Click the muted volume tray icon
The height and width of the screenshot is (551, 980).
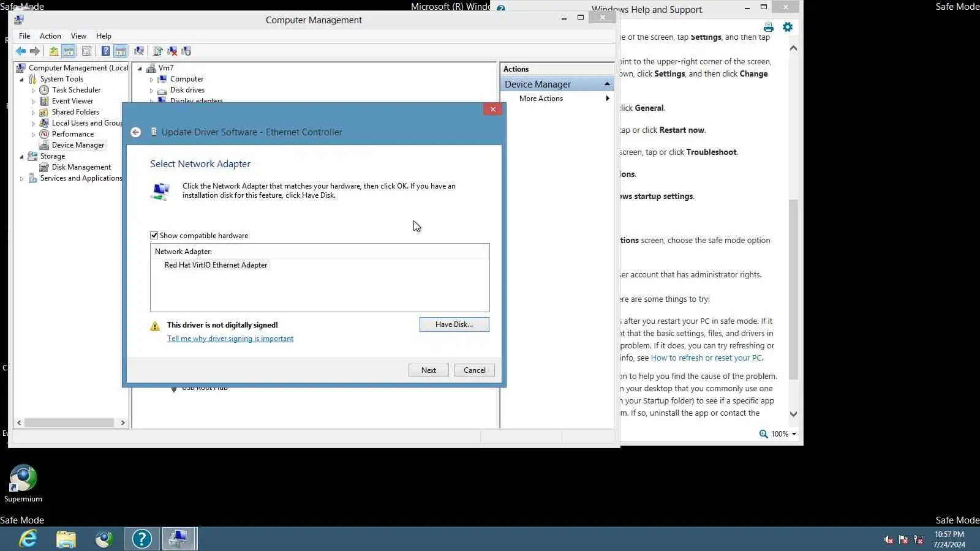[889, 539]
